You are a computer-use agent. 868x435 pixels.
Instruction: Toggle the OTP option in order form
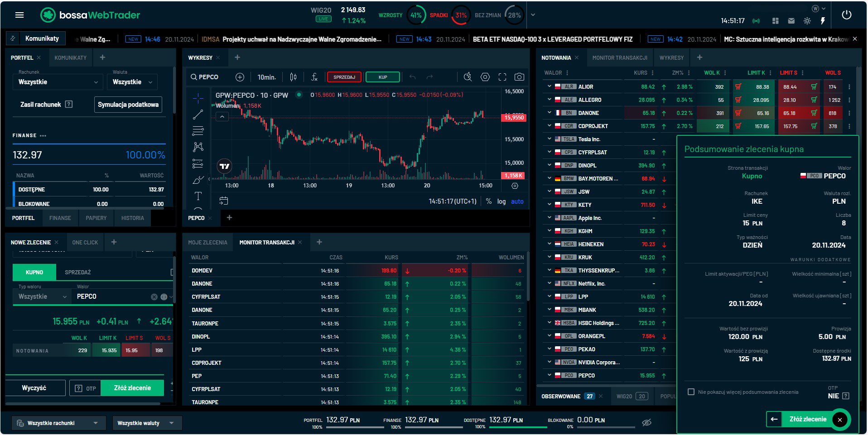click(x=85, y=388)
